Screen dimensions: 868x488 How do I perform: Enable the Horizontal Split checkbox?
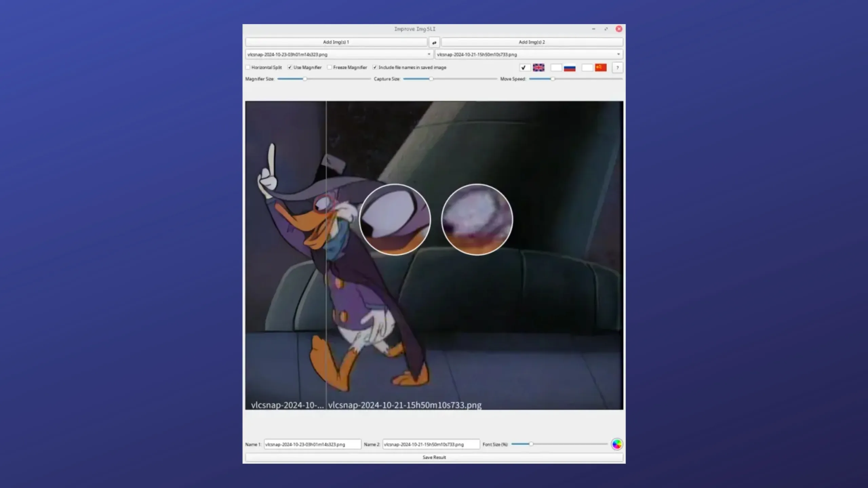click(248, 67)
